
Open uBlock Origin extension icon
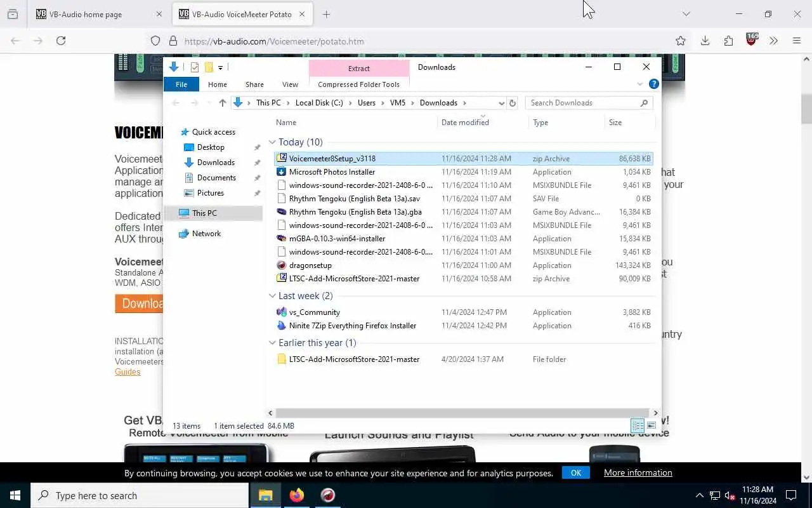coord(752,39)
